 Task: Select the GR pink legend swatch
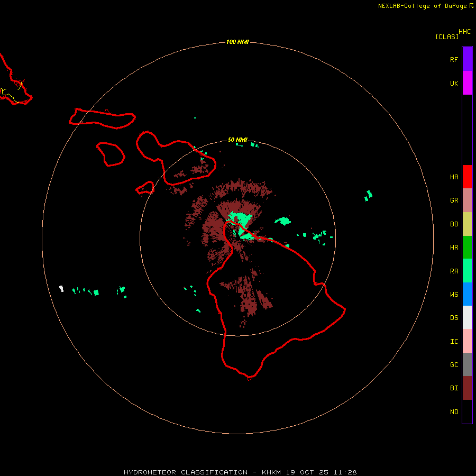coord(467,200)
